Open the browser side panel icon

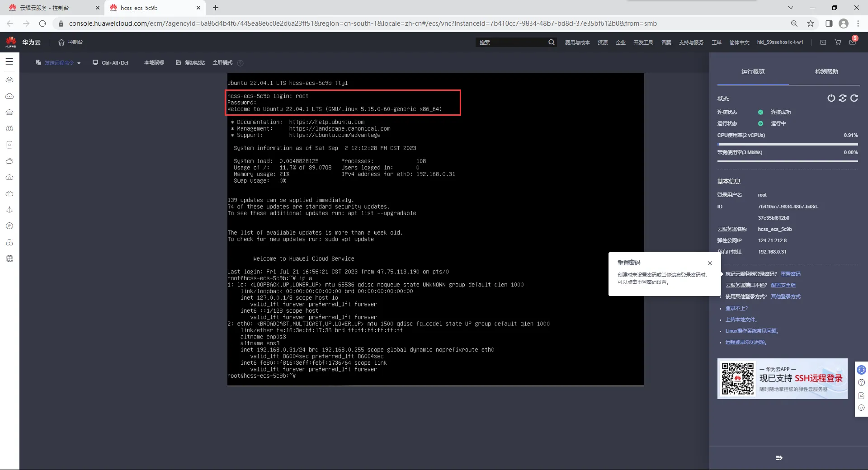pos(829,23)
